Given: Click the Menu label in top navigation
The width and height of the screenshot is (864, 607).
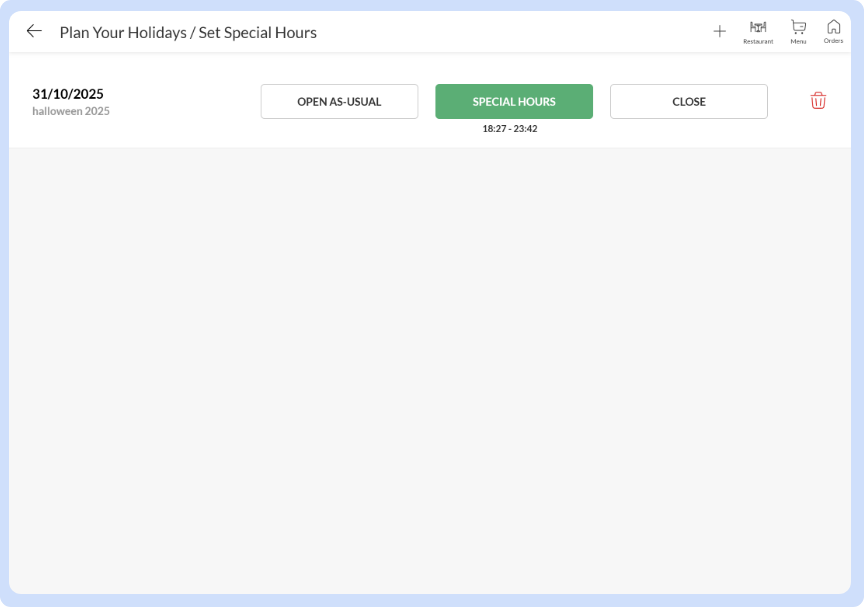Looking at the screenshot, I should (798, 42).
